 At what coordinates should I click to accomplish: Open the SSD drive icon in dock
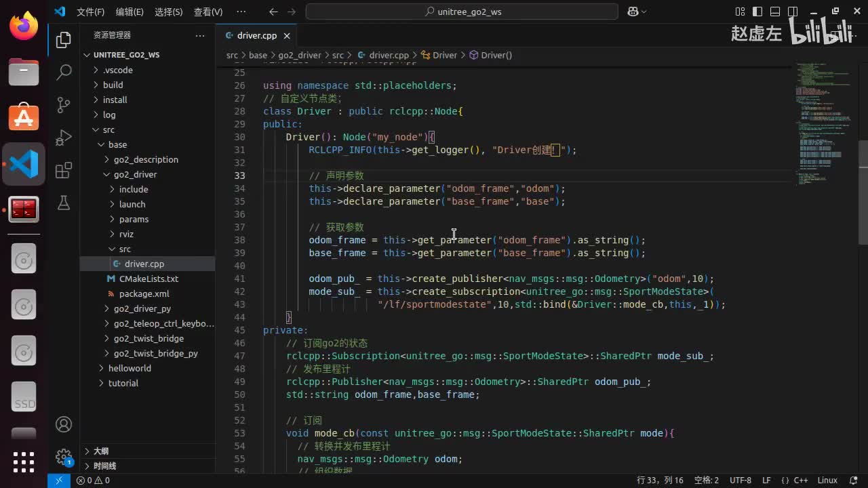click(24, 397)
